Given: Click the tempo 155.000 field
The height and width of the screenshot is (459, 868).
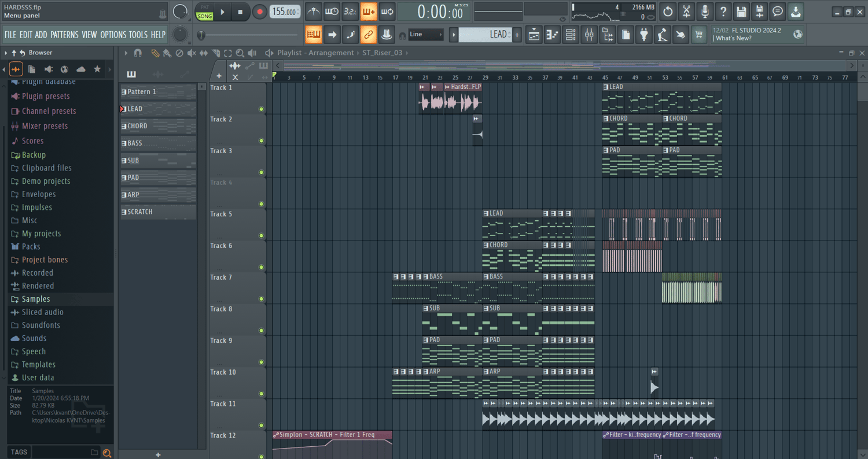Looking at the screenshot, I should (x=285, y=12).
